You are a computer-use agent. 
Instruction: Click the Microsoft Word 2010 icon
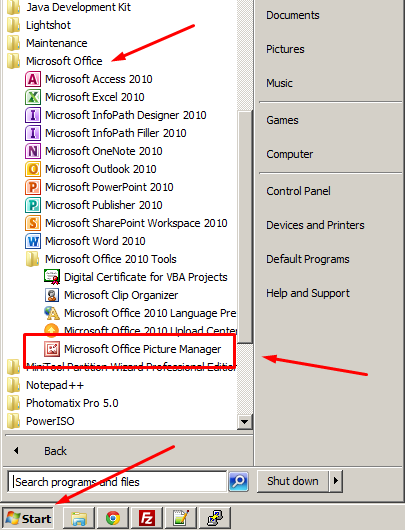33,241
